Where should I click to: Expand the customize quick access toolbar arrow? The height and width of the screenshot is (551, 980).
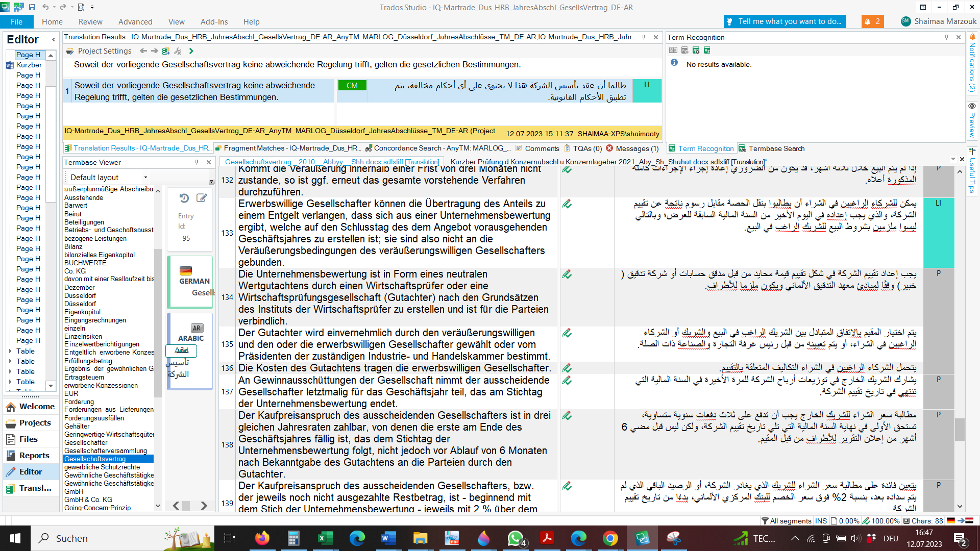pyautogui.click(x=92, y=7)
